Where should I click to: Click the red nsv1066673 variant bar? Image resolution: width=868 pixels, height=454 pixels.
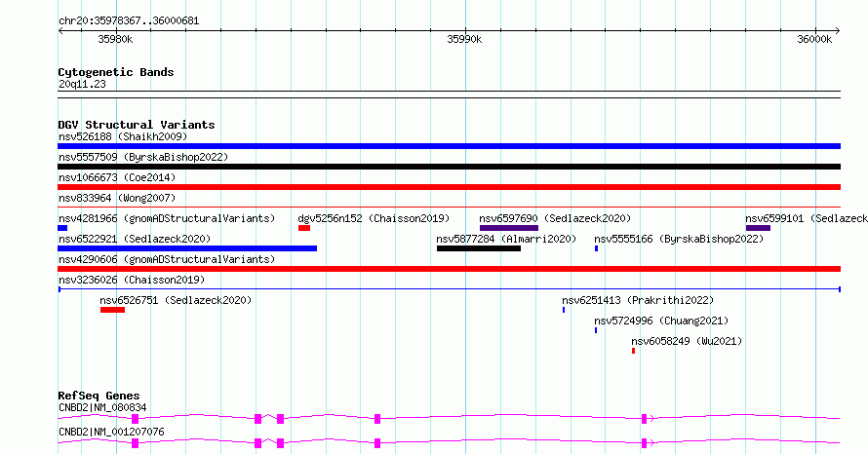(x=449, y=187)
